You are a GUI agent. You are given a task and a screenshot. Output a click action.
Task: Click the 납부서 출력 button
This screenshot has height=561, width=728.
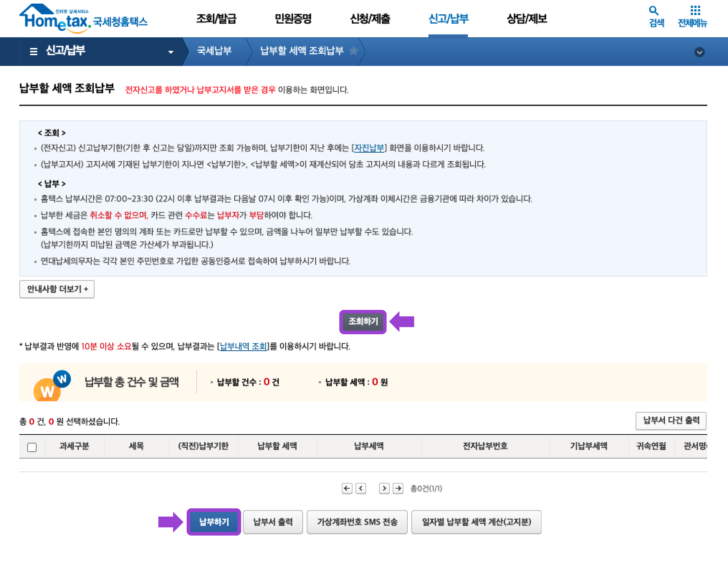pyautogui.click(x=273, y=522)
